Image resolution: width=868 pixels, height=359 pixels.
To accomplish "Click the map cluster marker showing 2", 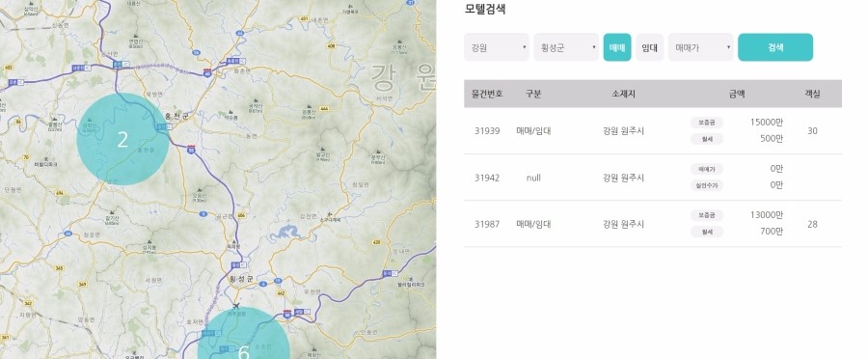I will 122,139.
